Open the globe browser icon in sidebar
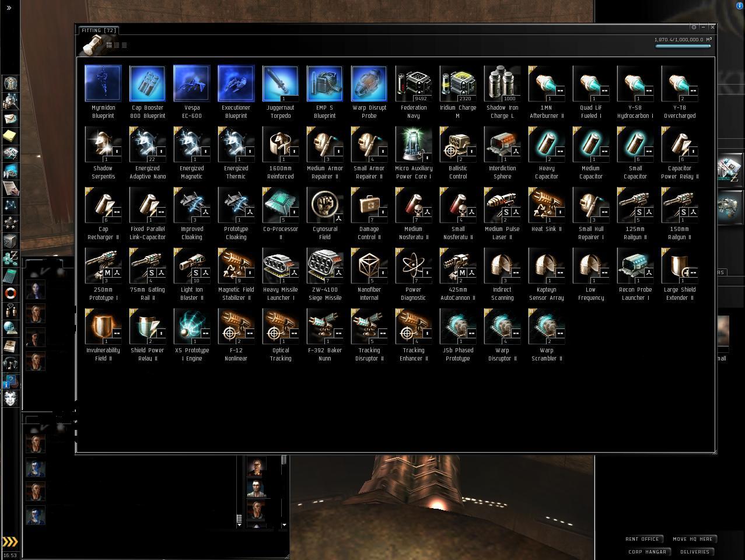This screenshot has height=560, width=745. tap(11, 328)
